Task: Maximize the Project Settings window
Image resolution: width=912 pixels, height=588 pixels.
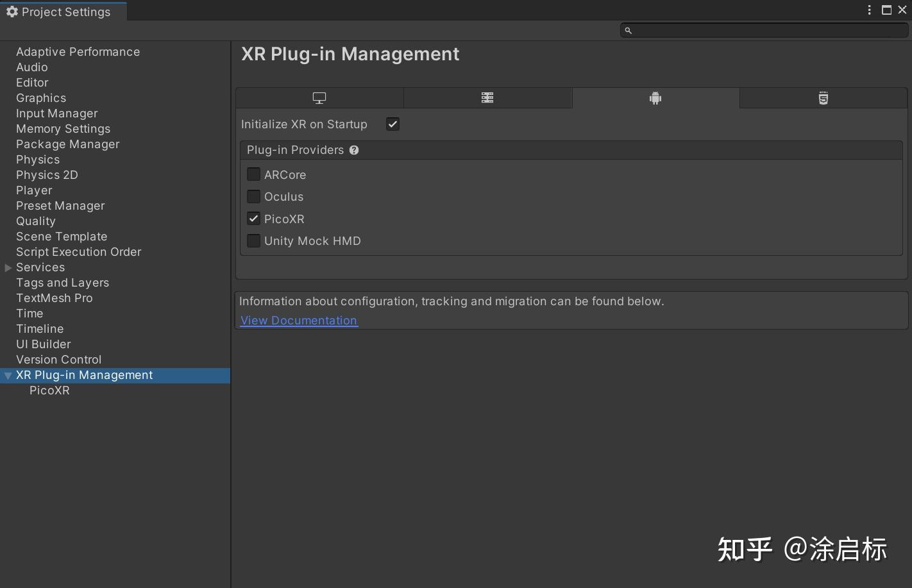Action: [886, 10]
